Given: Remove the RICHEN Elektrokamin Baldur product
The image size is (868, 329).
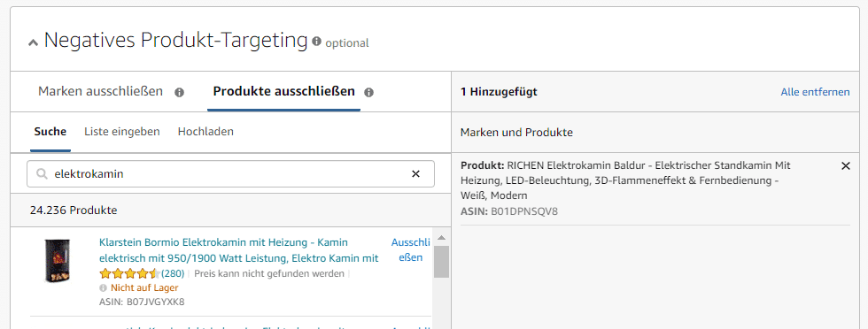Looking at the screenshot, I should (x=845, y=166).
